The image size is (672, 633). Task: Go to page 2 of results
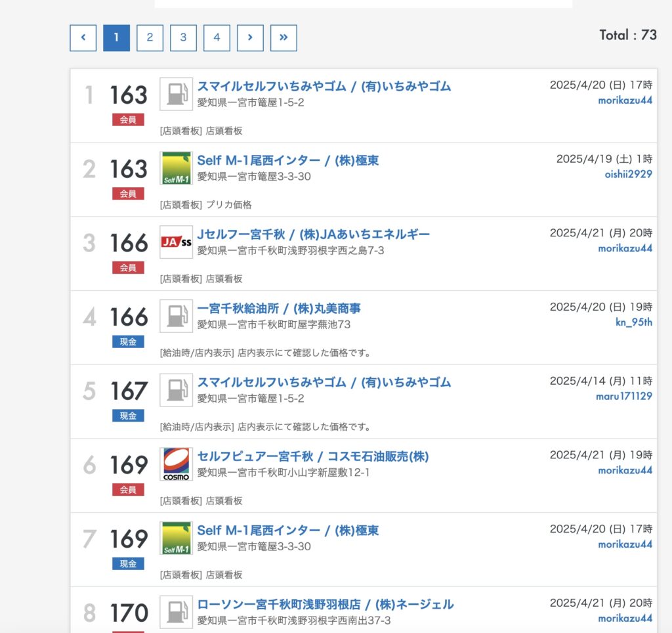tap(150, 37)
